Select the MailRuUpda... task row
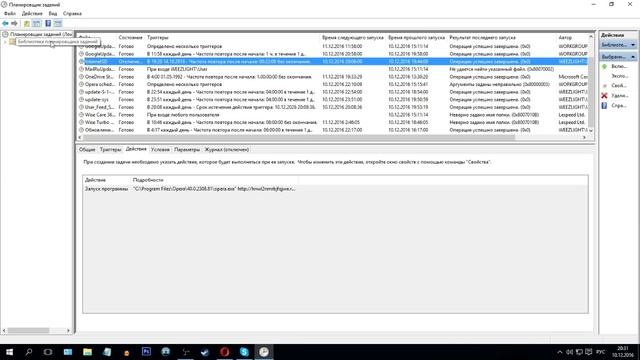The height and width of the screenshot is (360, 640). pyautogui.click(x=333, y=69)
